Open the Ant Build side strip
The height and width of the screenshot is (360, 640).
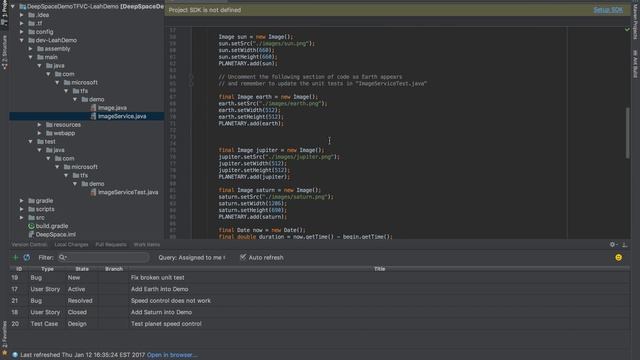635,64
